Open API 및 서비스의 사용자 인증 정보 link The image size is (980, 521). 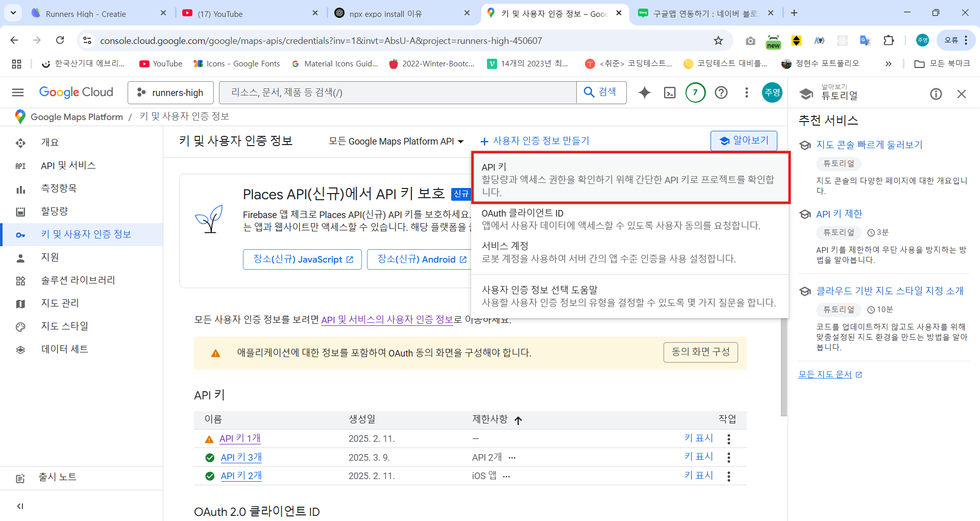[x=387, y=320]
